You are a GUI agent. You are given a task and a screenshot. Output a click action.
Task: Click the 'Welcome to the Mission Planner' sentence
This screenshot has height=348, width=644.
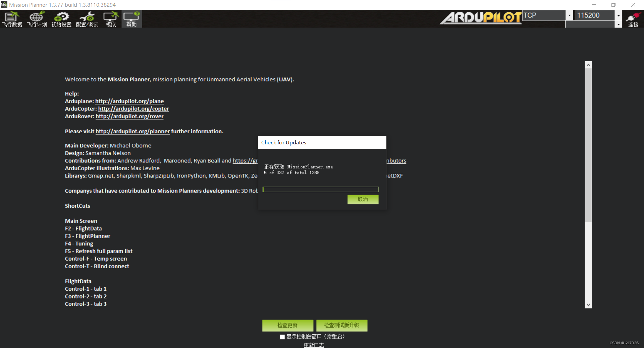coord(179,79)
